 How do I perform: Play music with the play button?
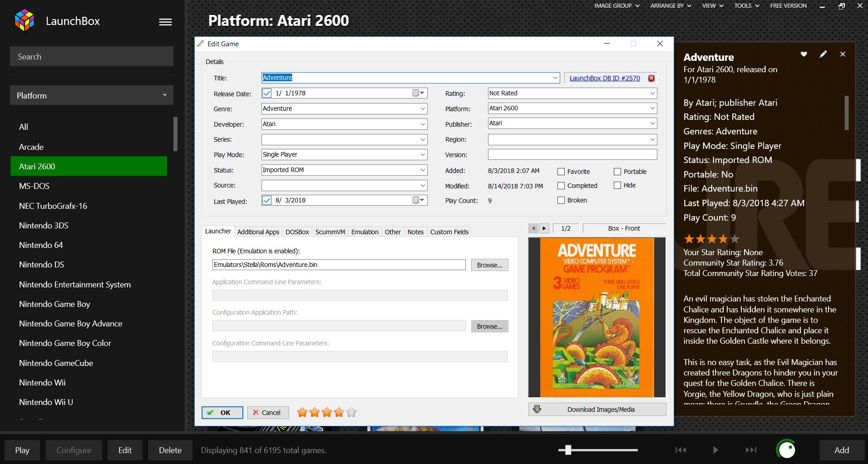click(715, 450)
